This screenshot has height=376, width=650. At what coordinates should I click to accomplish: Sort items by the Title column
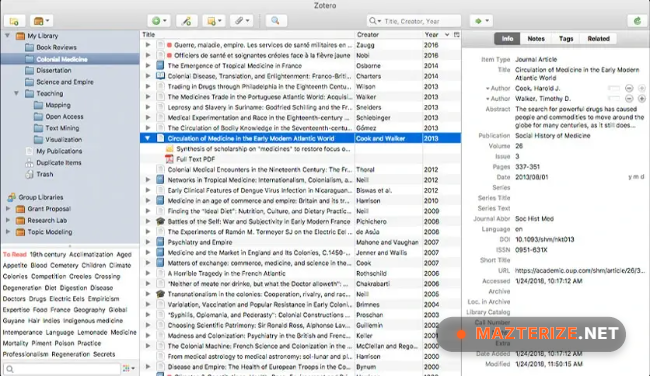247,35
